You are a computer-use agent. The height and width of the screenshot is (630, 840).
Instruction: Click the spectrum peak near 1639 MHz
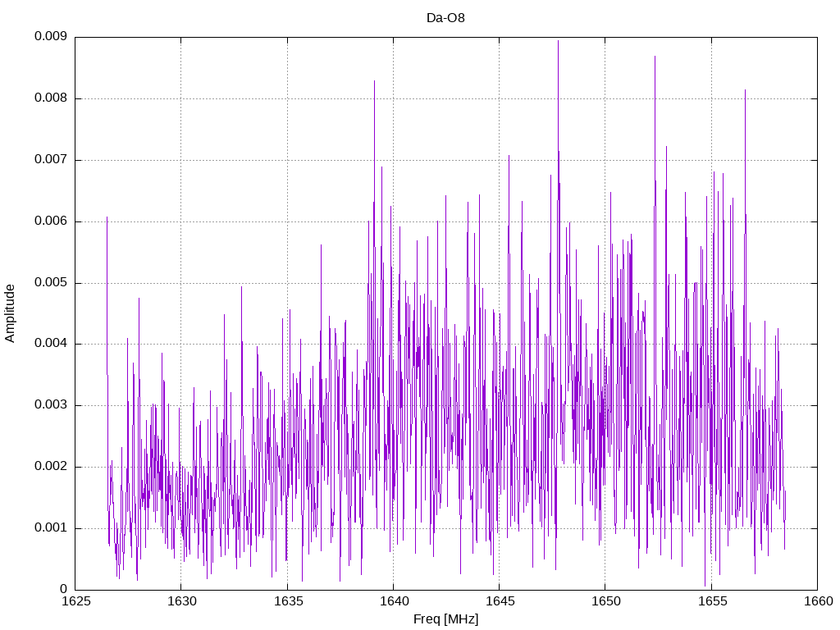click(x=374, y=81)
